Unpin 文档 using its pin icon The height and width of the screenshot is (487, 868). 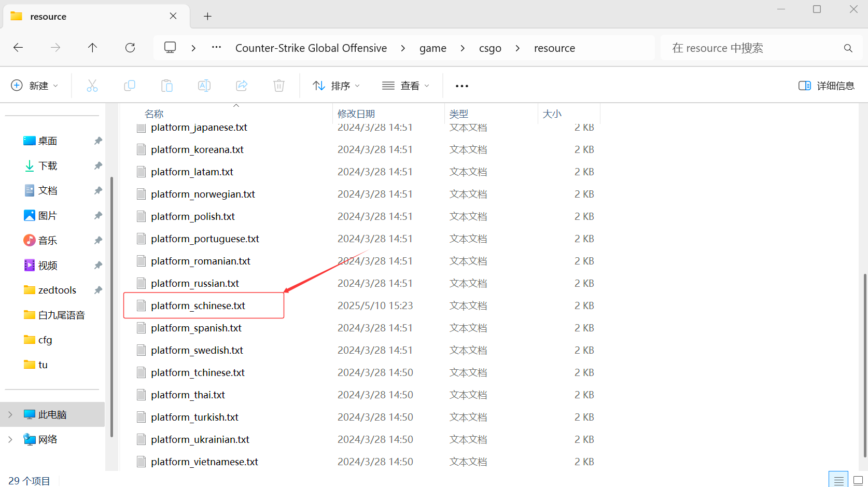point(98,191)
